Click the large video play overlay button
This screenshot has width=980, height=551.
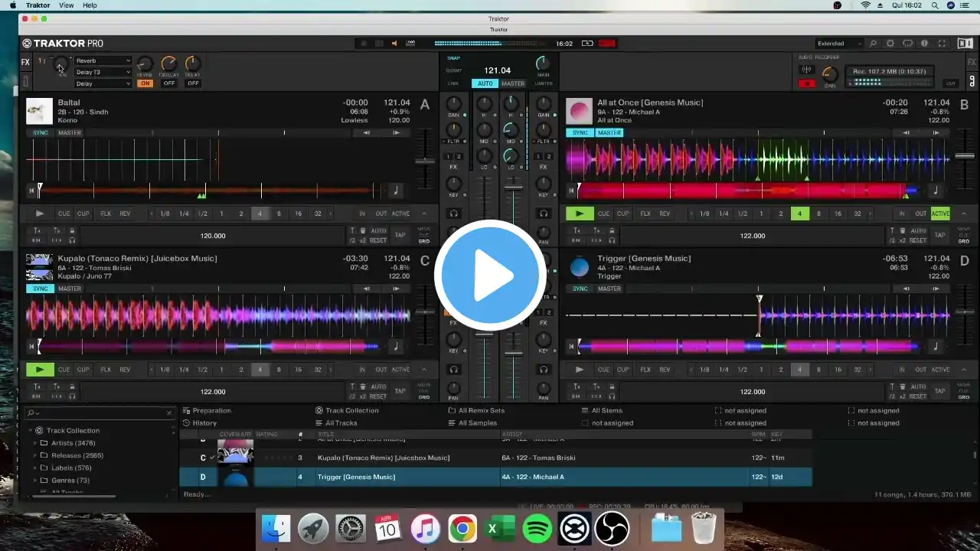490,275
